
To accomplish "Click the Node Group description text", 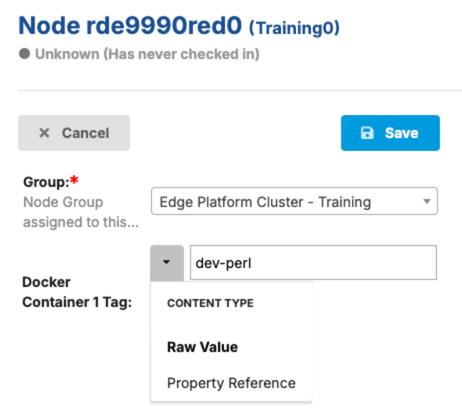I will tap(81, 212).
